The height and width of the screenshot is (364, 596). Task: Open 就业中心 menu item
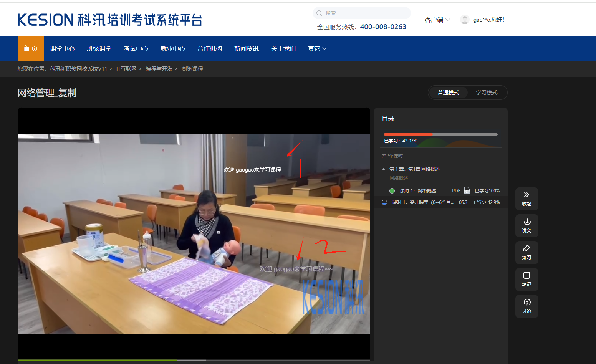coord(173,48)
